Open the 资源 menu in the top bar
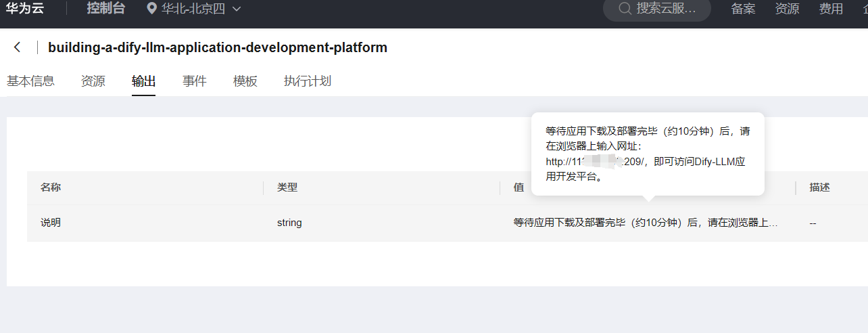868x333 pixels. pos(787,9)
